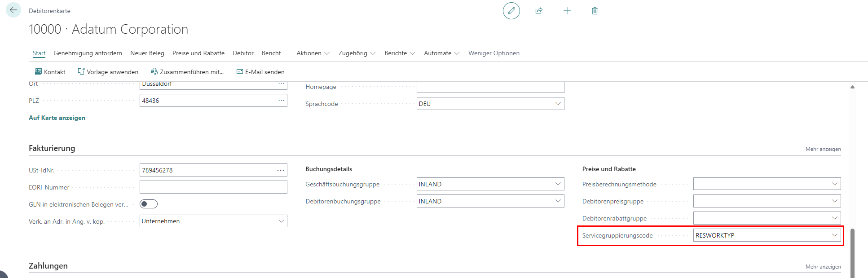This screenshot has width=868, height=278.
Task: Open Genehmigung anfordern menu
Action: coord(88,53)
